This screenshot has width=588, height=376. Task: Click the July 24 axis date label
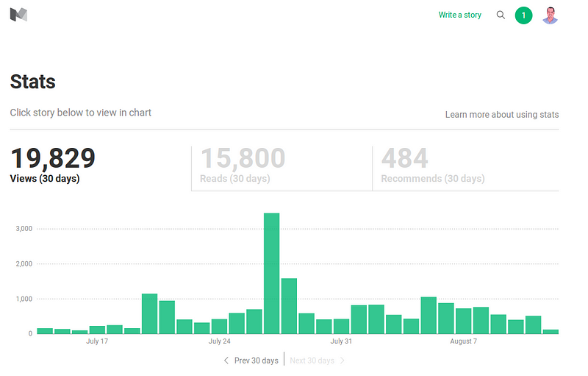click(x=219, y=341)
